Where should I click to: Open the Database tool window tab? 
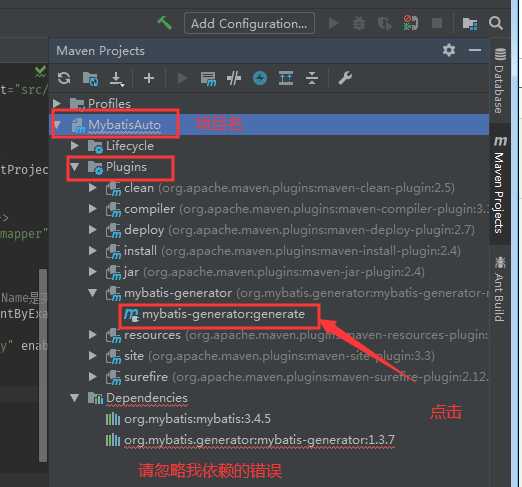[x=500, y=80]
